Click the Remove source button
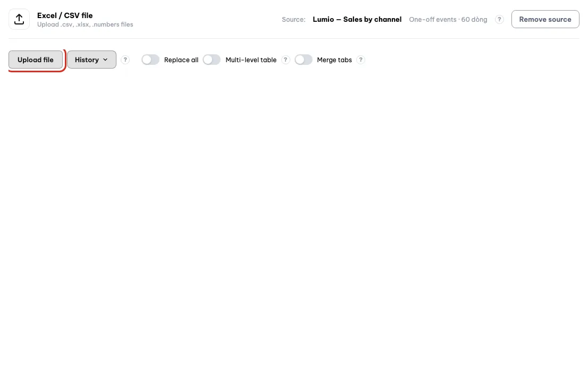The height and width of the screenshot is (386, 588). (545, 19)
